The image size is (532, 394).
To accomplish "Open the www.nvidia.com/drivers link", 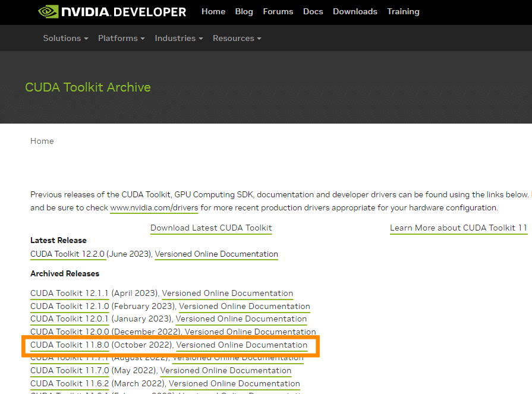I will (154, 208).
